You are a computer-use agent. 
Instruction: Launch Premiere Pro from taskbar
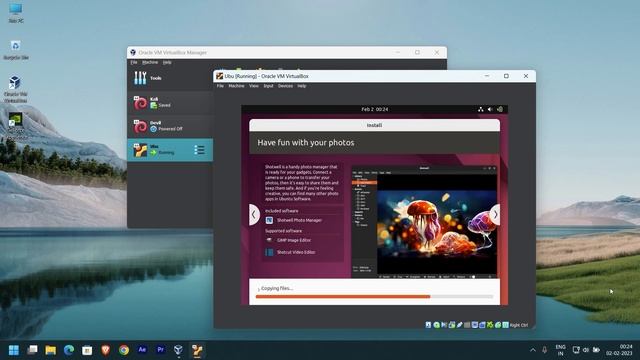tap(160, 350)
